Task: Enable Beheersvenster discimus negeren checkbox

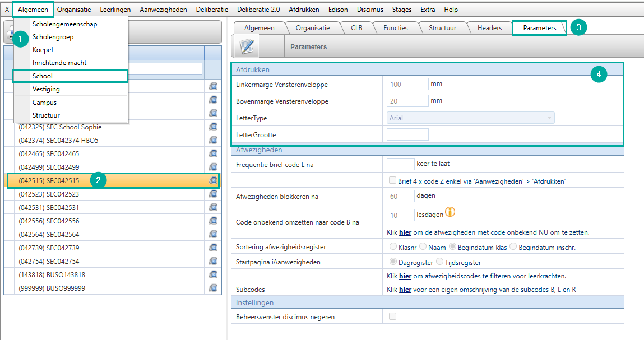Action: [x=393, y=316]
